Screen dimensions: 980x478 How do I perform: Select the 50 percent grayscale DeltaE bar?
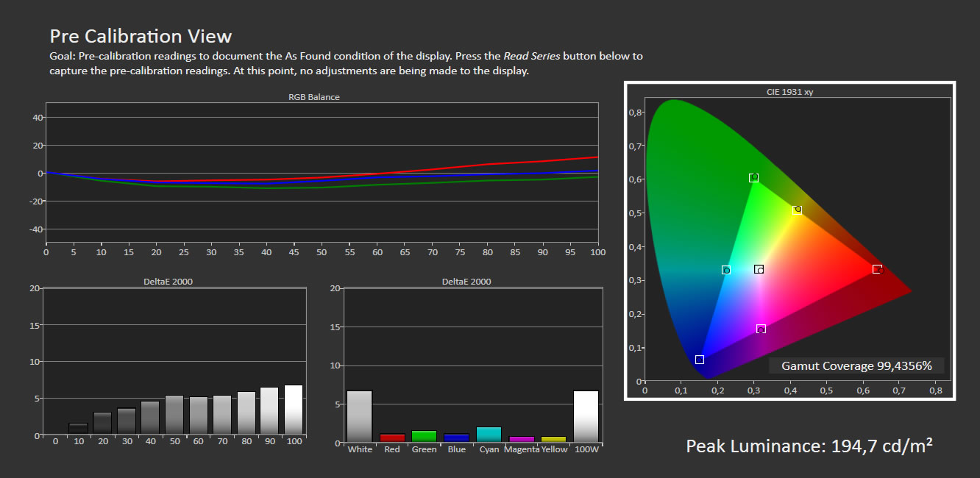tap(174, 415)
